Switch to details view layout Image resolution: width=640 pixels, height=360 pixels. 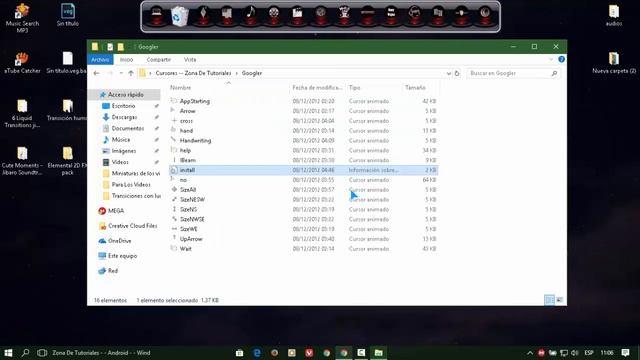tap(549, 300)
